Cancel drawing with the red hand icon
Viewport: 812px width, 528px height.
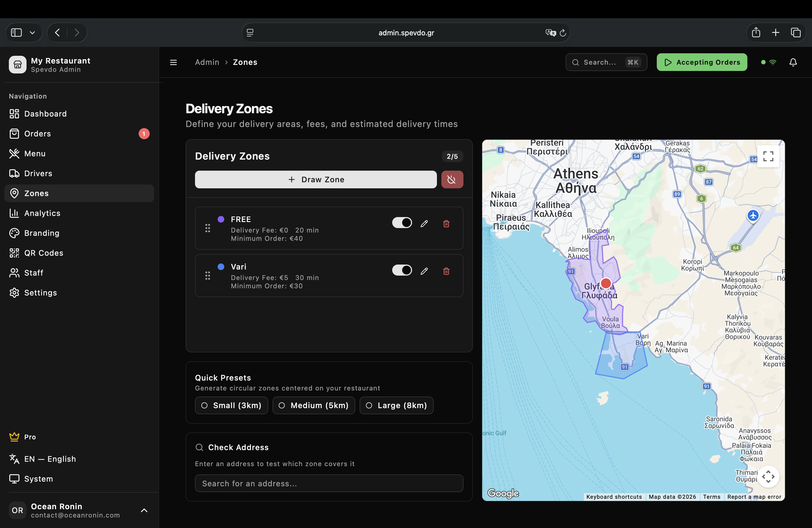pyautogui.click(x=452, y=179)
